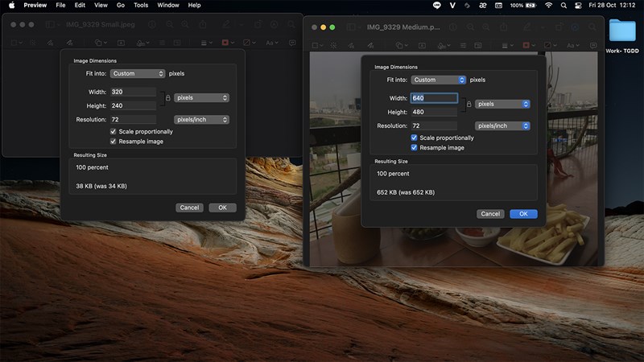This screenshot has height=362, width=644.
Task: Click the Wi-Fi icon in menu bar
Action: tap(549, 5)
